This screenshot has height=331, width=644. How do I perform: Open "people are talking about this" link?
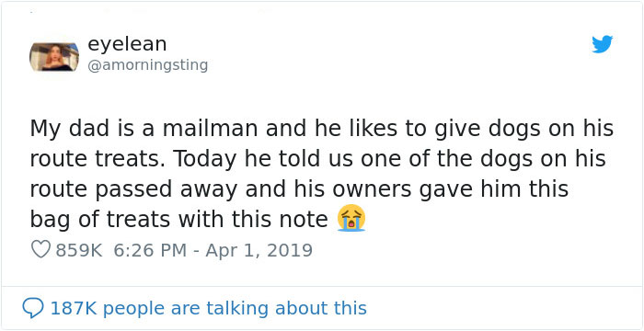[x=234, y=308]
